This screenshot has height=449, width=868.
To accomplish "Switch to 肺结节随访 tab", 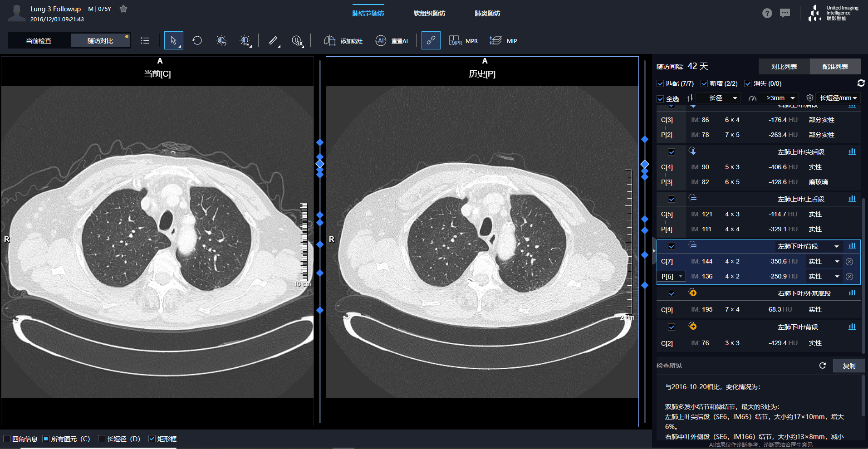I will pos(368,13).
